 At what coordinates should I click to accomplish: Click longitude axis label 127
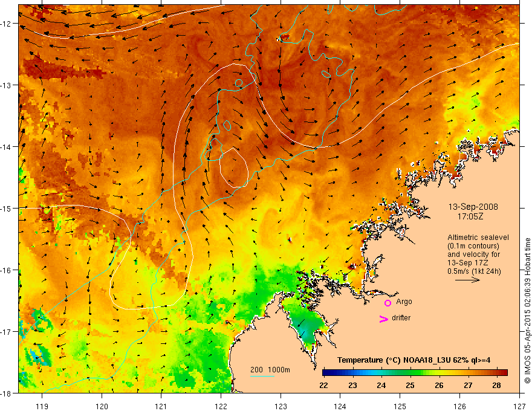(x=519, y=406)
